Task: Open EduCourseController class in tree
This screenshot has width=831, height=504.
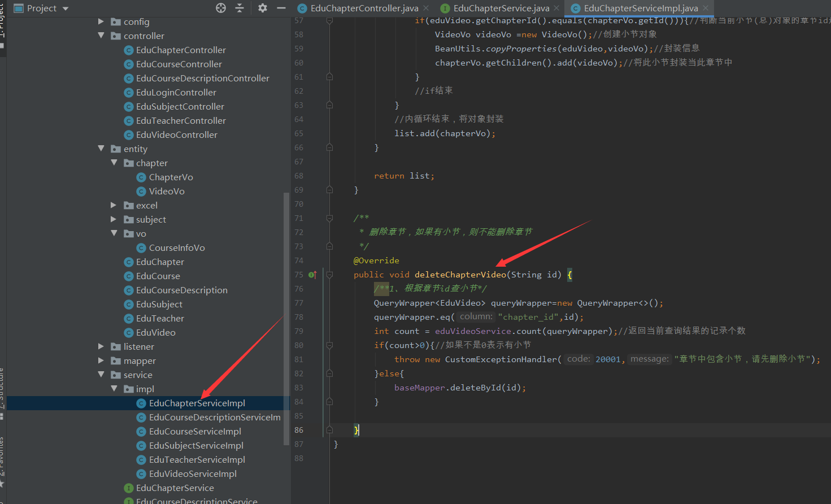Action: pos(179,64)
